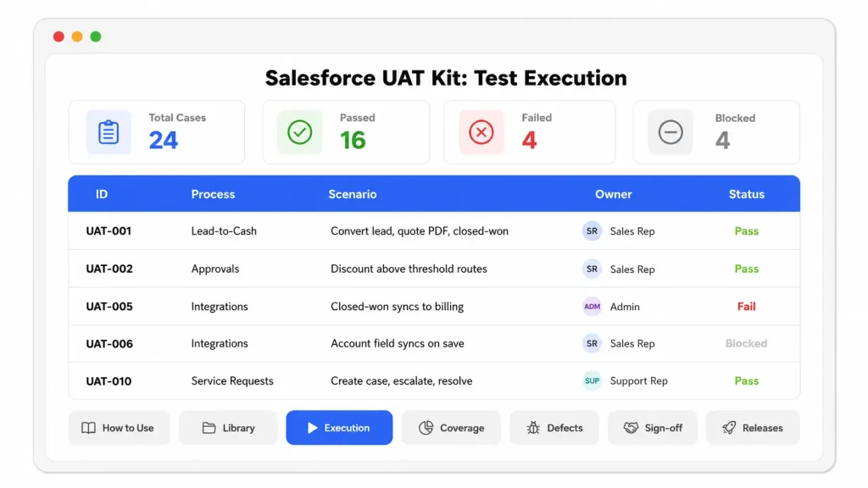The height and width of the screenshot is (488, 868).
Task: Click scenario 'Create case, escalate, resolve'
Action: point(401,381)
